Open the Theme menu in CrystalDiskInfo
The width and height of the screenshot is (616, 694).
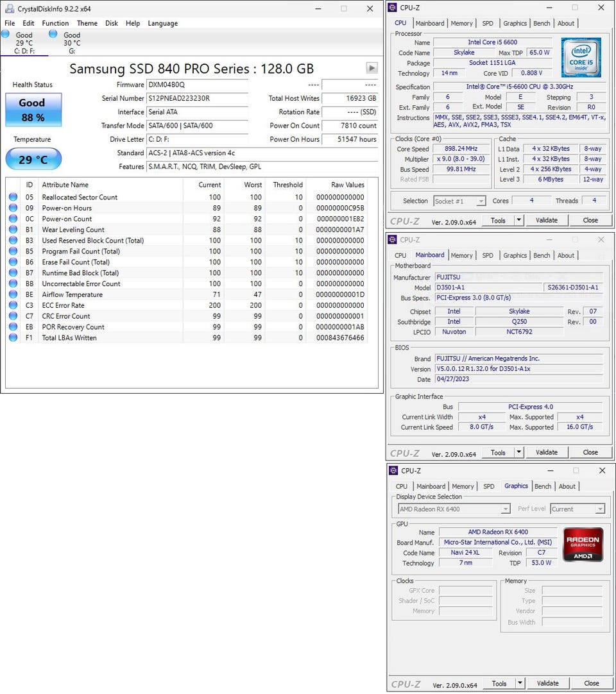coord(87,23)
